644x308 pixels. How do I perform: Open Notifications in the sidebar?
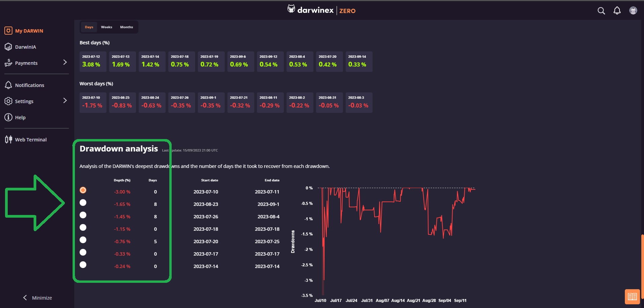pos(30,85)
